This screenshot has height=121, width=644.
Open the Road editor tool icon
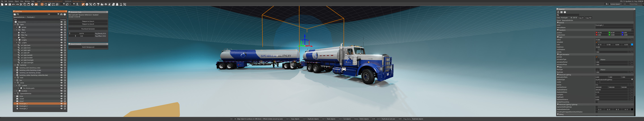click(117, 4)
